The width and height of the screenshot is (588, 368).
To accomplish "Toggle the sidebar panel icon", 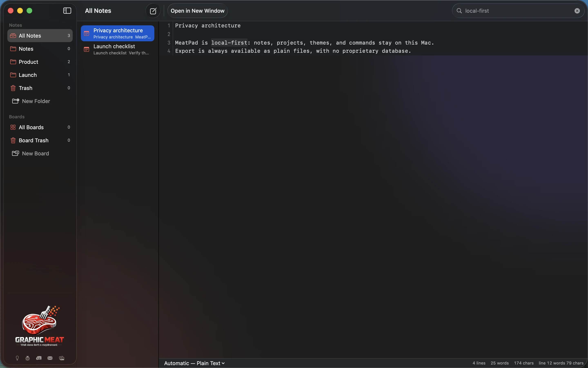I will (67, 11).
